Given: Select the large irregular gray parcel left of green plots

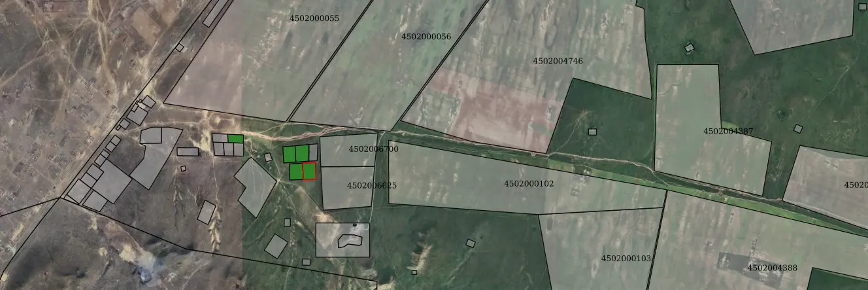Looking at the screenshot, I should click(x=255, y=187).
